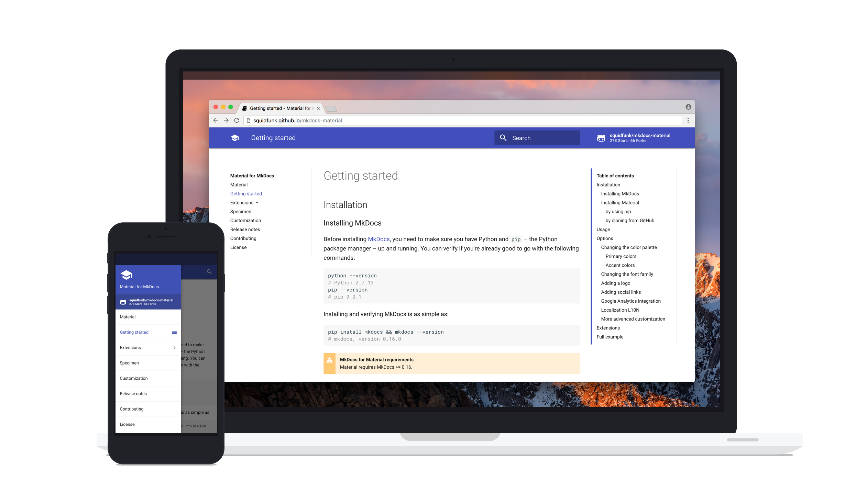Screen dimensions: 867x504
Task: Follow the MkDocs hyperlink in the installation text
Action: pos(378,239)
